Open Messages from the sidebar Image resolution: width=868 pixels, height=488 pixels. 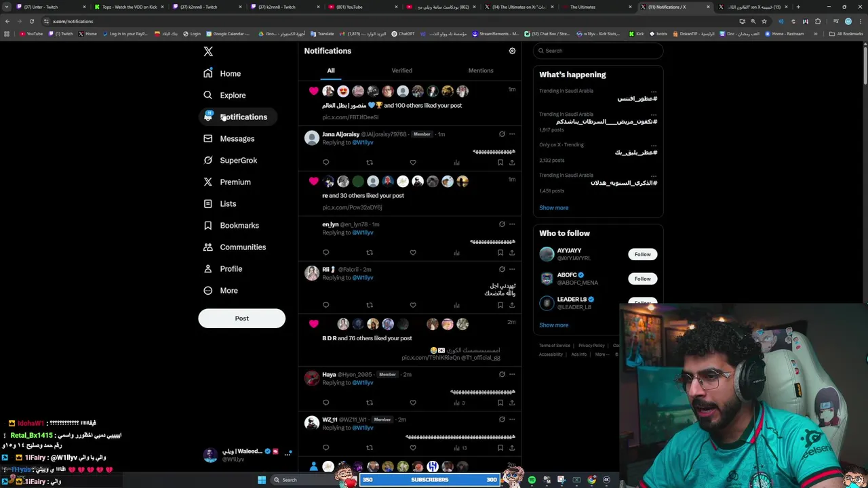point(229,138)
